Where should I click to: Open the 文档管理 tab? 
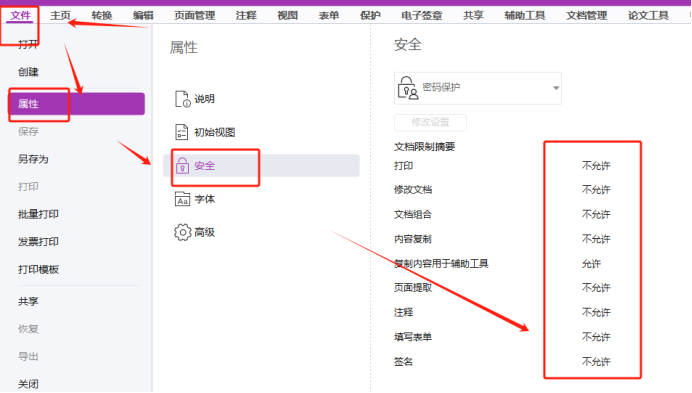point(587,16)
